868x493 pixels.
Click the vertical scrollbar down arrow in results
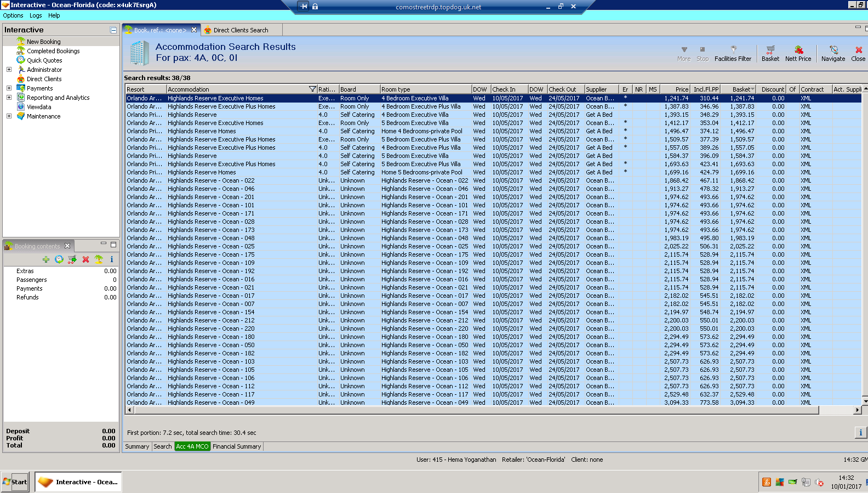coord(865,402)
